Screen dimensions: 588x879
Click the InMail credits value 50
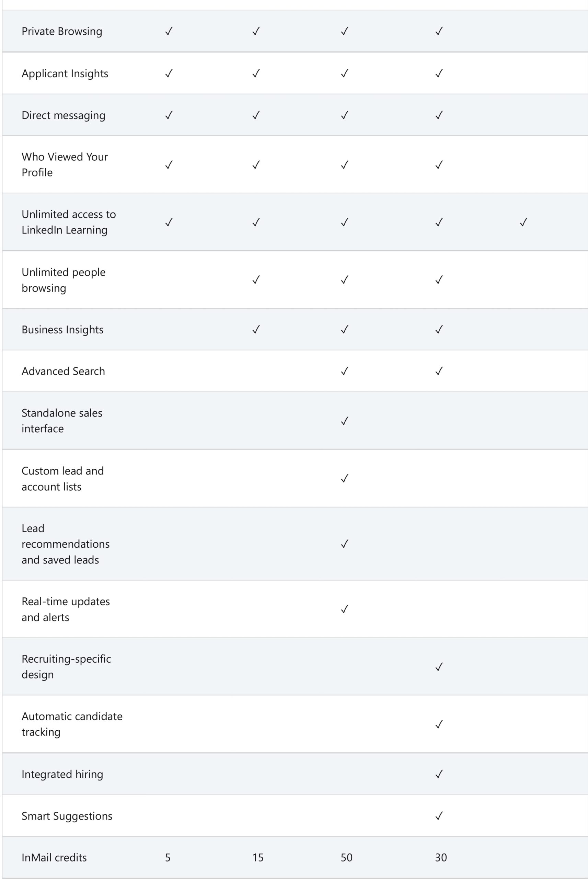[x=346, y=857]
